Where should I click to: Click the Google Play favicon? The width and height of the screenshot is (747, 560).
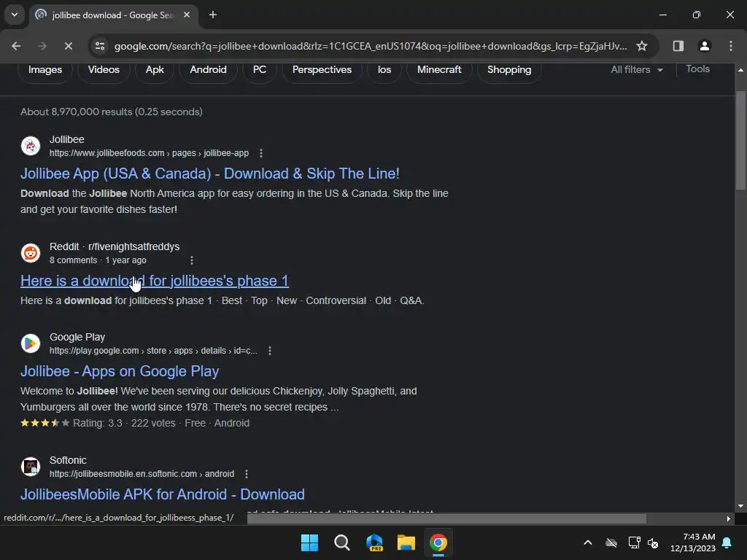pos(31,343)
